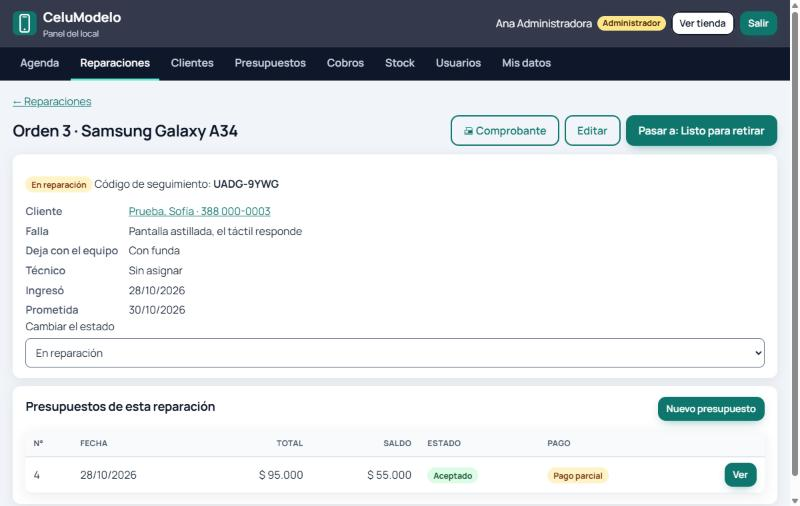The height and width of the screenshot is (506, 800).
Task: Open client link Prueba, Sofía
Action: point(199,211)
